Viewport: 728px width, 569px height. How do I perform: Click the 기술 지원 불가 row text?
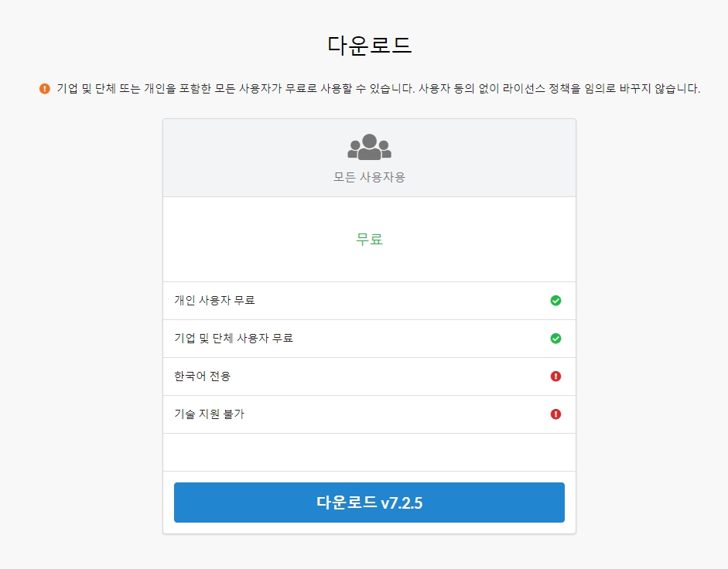coord(209,414)
